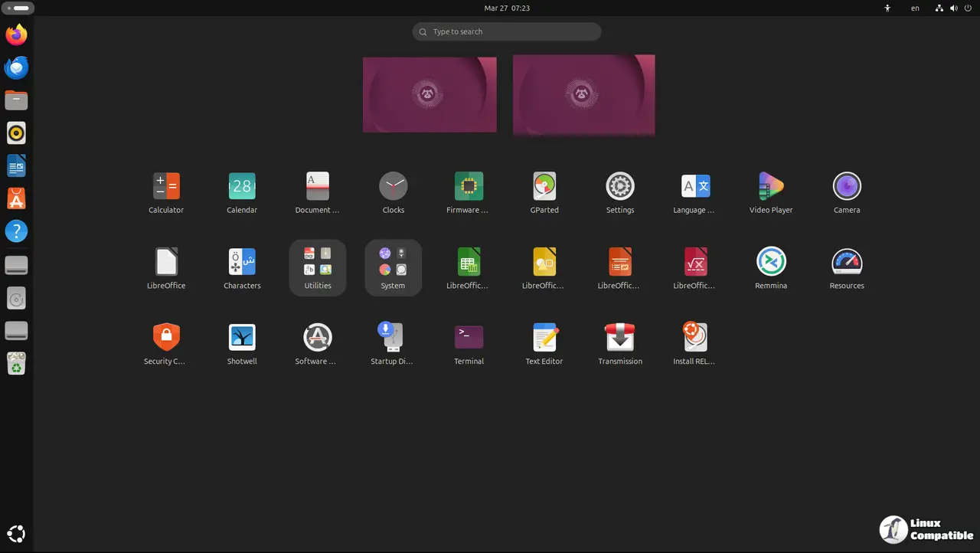Image resolution: width=980 pixels, height=553 pixels.
Task: Open the 'en' keyboard layout menu
Action: pos(915,8)
